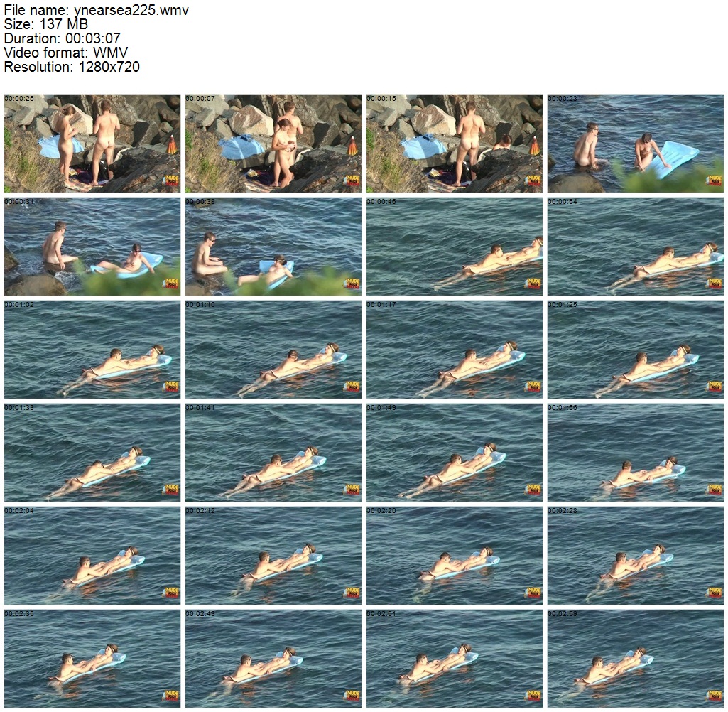Select the frame at 00:00:46
The image size is (728, 712).
pyautogui.click(x=454, y=247)
